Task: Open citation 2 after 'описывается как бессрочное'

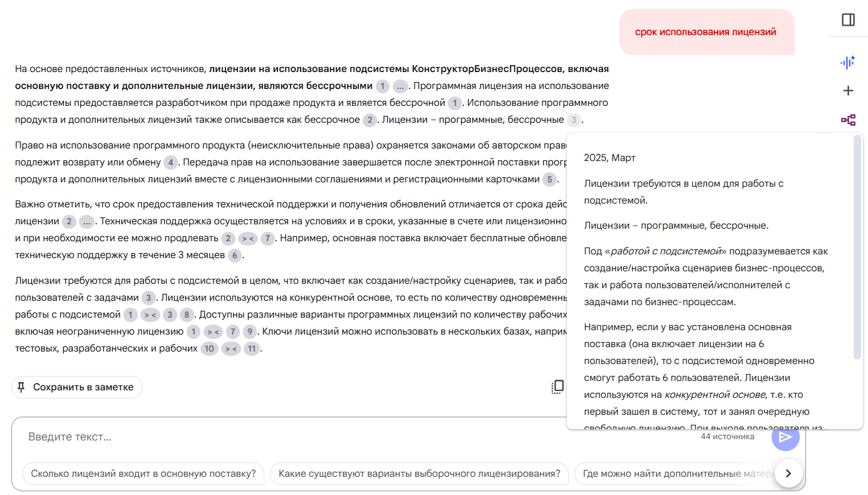Action: pyautogui.click(x=370, y=120)
